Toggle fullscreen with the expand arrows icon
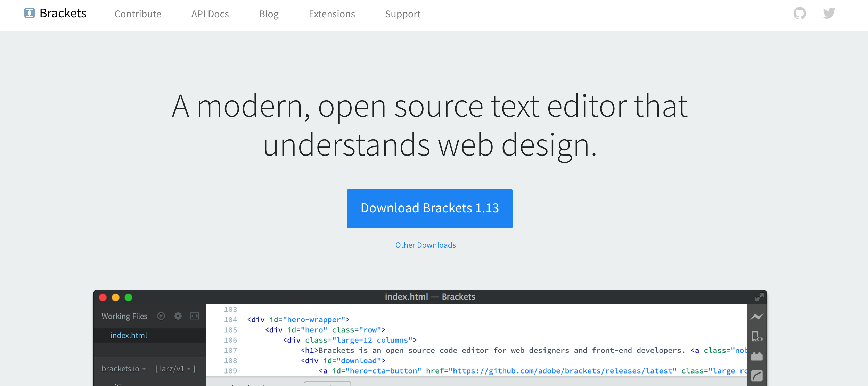Screen dimensions: 868x386 tap(759, 297)
